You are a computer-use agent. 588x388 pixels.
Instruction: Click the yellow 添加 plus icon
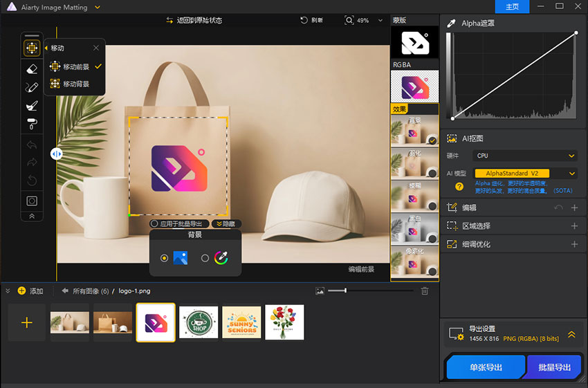tap(21, 290)
